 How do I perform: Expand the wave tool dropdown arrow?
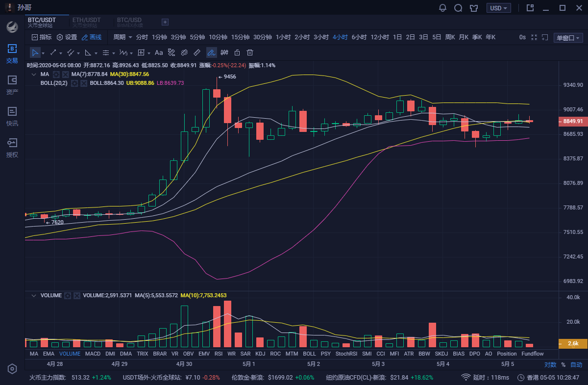131,53
